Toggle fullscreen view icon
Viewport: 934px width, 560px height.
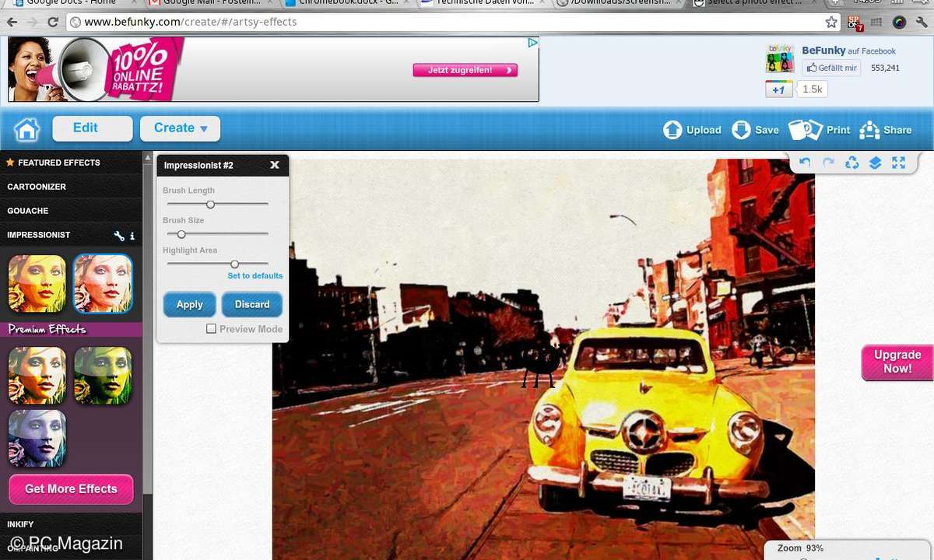coord(898,163)
